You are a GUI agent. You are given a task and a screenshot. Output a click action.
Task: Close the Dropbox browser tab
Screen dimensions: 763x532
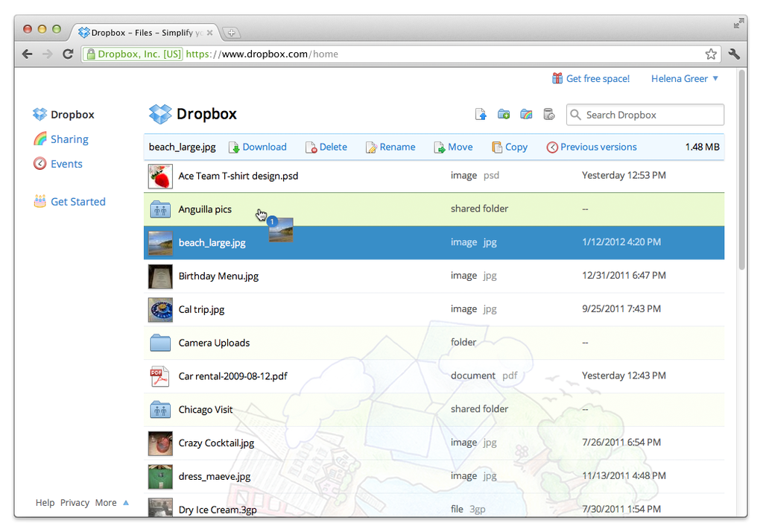[209, 33]
